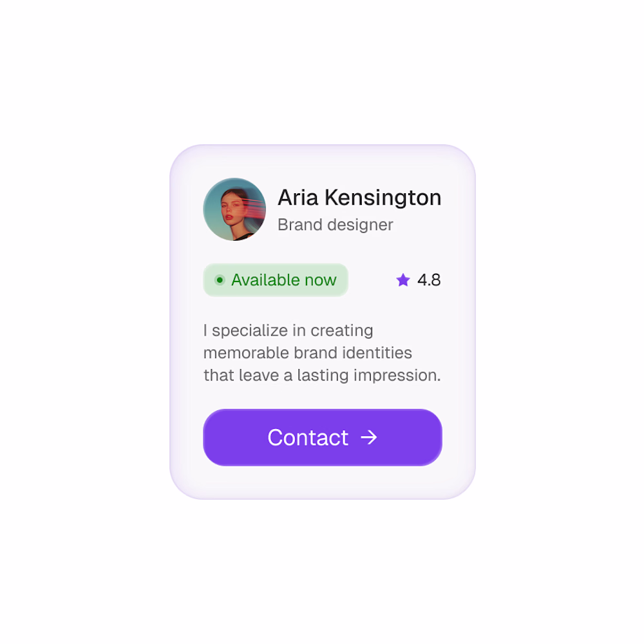
Task: Click the line 'I specialize in creating'
Action: click(x=289, y=330)
